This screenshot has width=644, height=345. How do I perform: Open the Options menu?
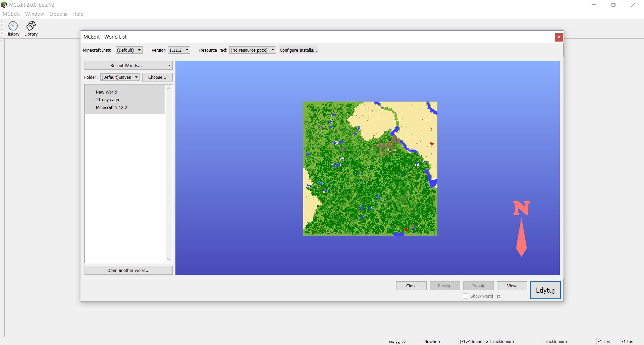pos(58,14)
